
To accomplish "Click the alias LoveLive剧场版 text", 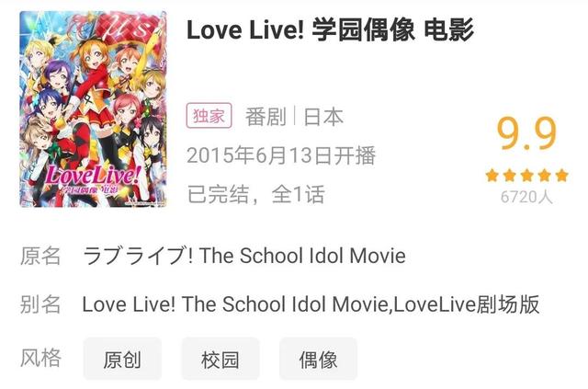I will [x=467, y=304].
